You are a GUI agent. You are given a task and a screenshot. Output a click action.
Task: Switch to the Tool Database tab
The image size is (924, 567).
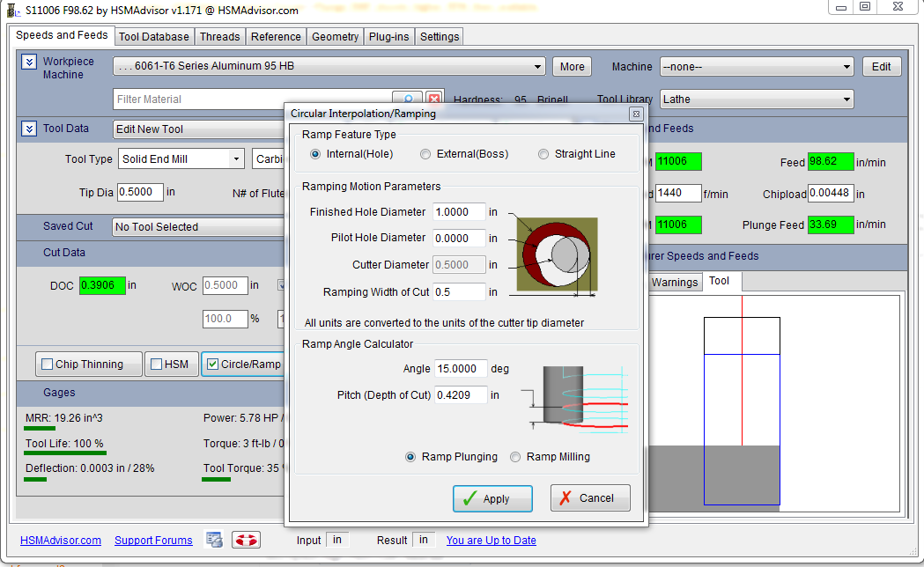tap(153, 37)
